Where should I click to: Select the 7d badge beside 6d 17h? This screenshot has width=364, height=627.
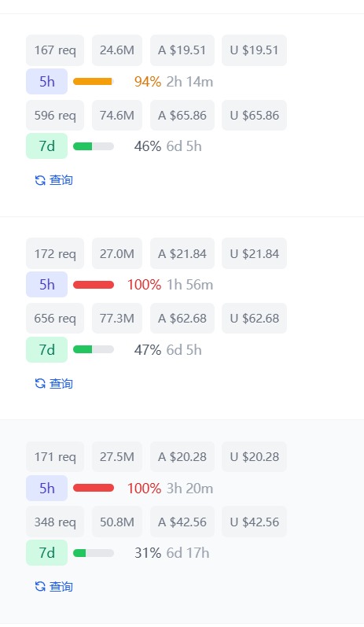point(46,552)
